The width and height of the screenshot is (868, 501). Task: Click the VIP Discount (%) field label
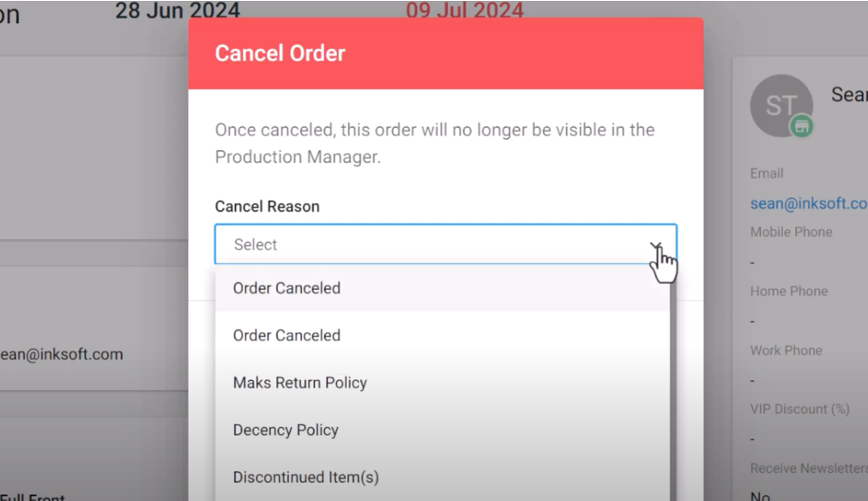[x=800, y=409]
